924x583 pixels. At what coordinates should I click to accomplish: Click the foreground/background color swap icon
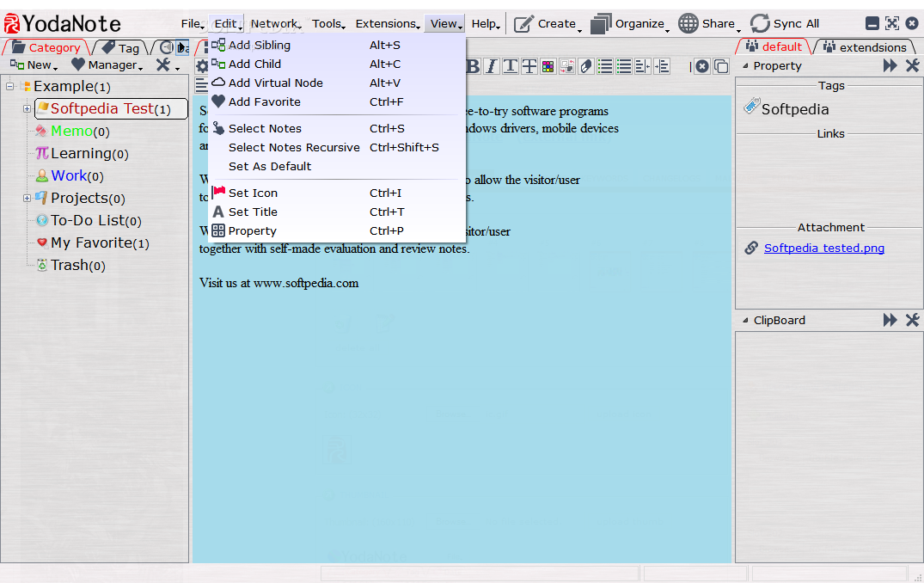click(x=567, y=66)
